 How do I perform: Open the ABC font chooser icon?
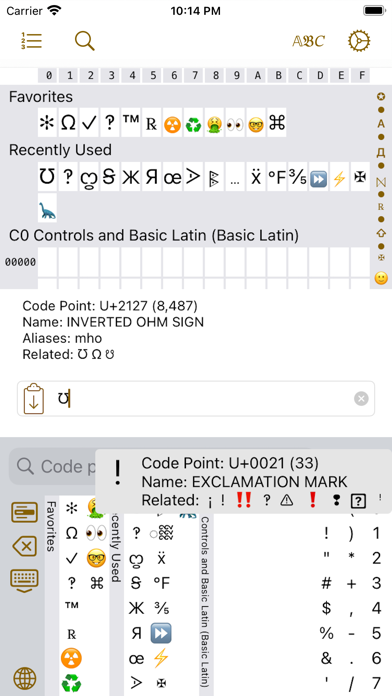(308, 41)
